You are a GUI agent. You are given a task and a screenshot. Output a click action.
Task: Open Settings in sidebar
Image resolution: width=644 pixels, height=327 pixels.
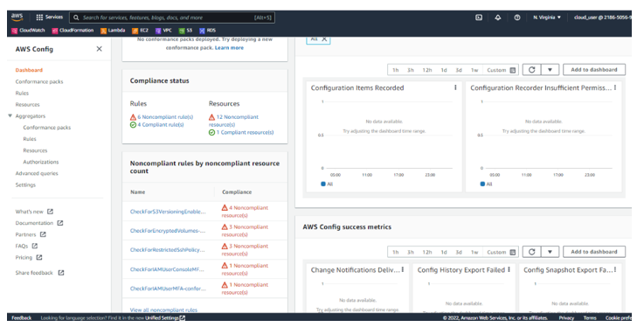25,184
